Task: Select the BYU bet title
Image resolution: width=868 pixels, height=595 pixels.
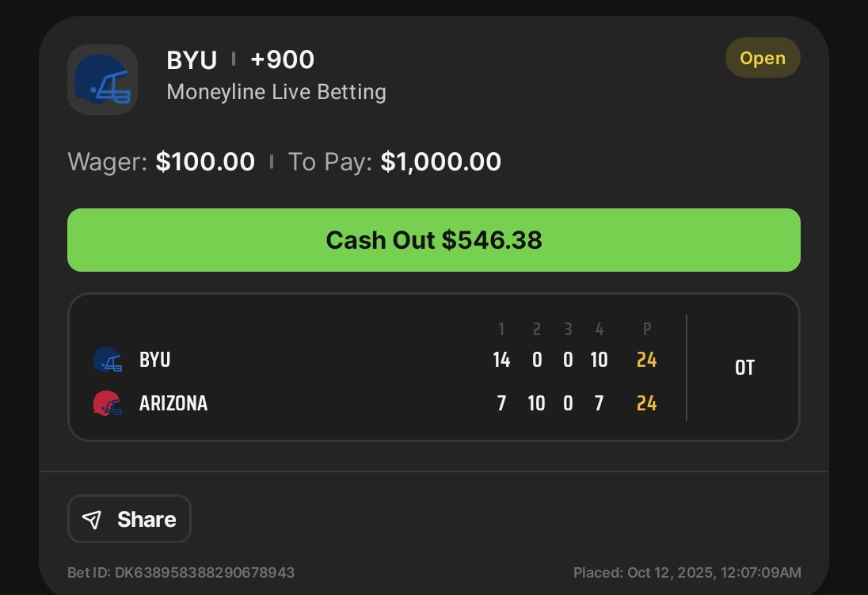Action: pos(192,60)
